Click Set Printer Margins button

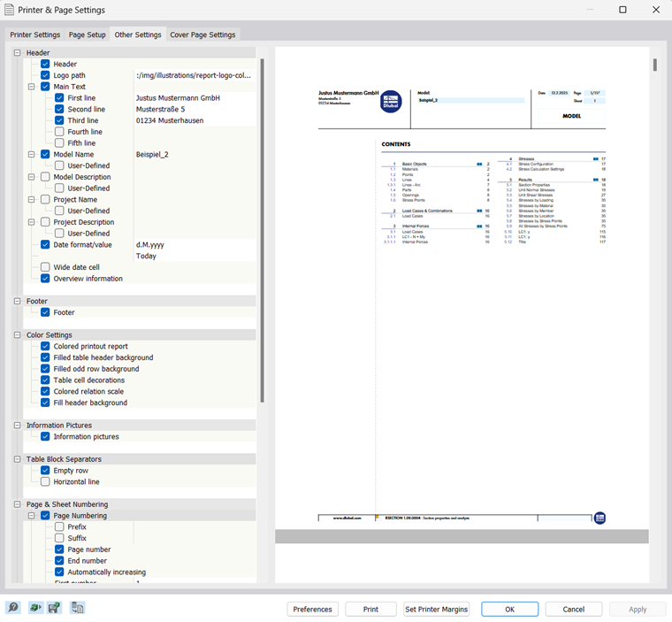tap(436, 609)
